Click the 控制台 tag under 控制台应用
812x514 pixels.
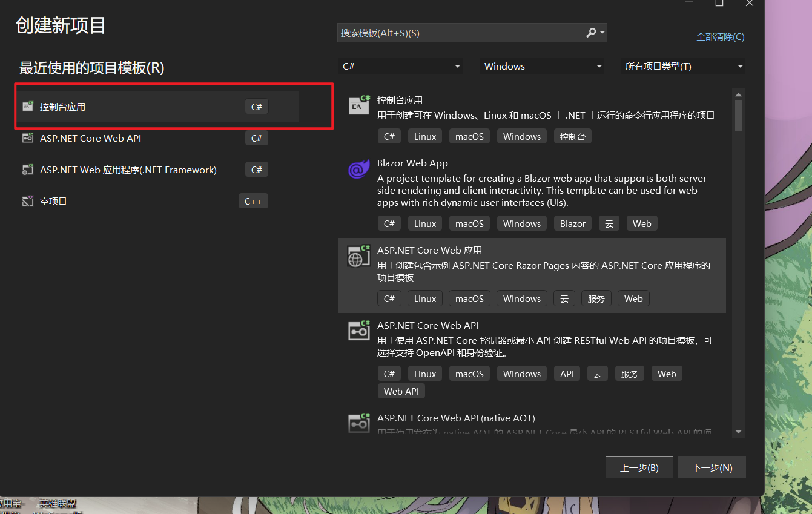(x=573, y=136)
